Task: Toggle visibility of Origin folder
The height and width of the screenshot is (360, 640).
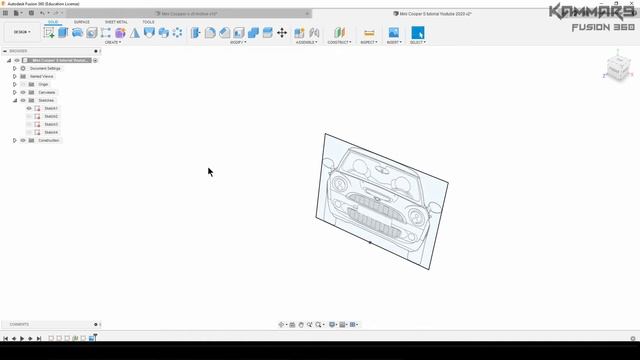Action: pos(23,84)
